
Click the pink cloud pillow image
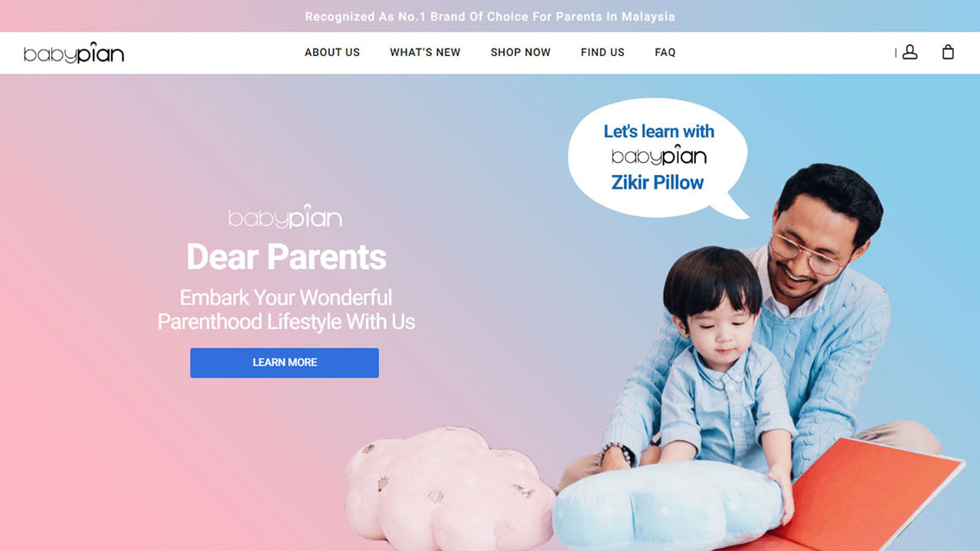tap(450, 490)
